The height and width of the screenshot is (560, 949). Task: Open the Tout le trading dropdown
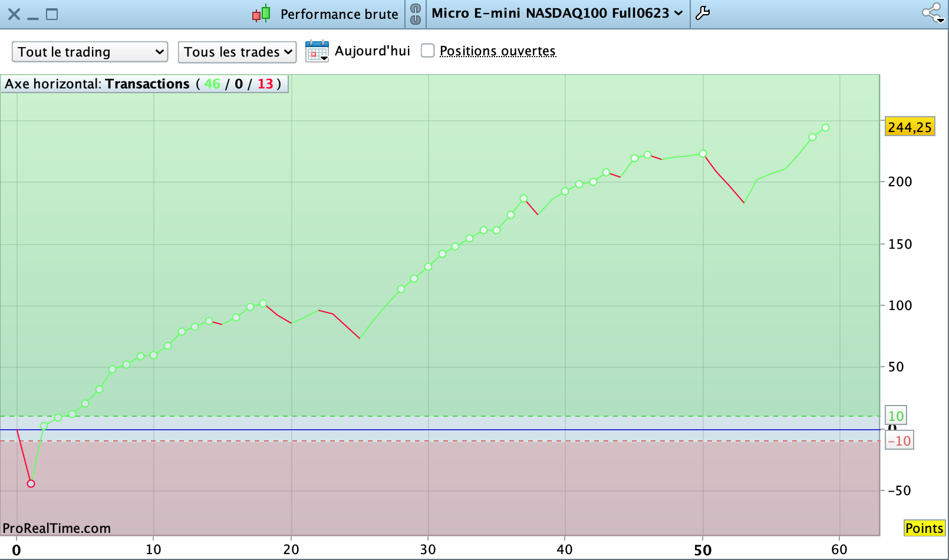point(90,52)
